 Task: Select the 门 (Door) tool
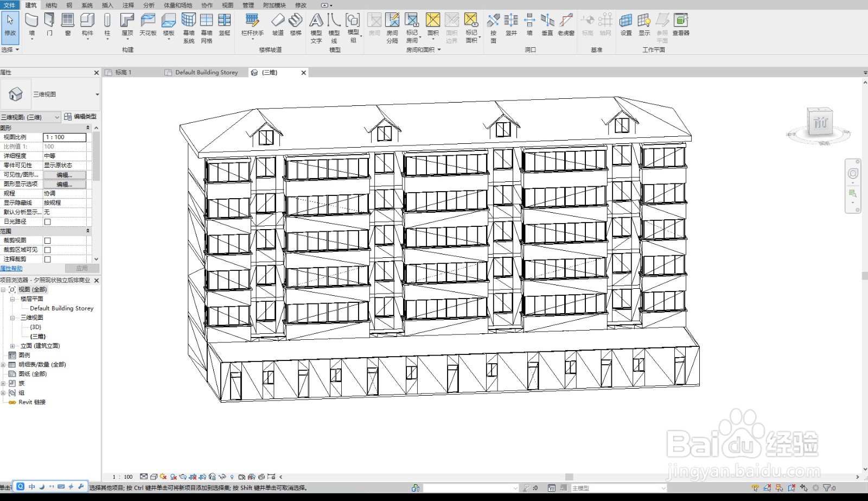coord(49,26)
